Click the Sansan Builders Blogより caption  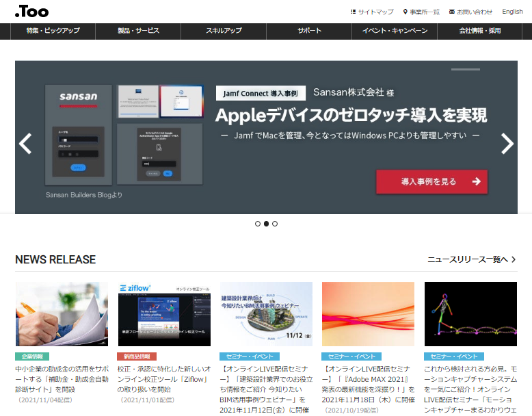(84, 195)
